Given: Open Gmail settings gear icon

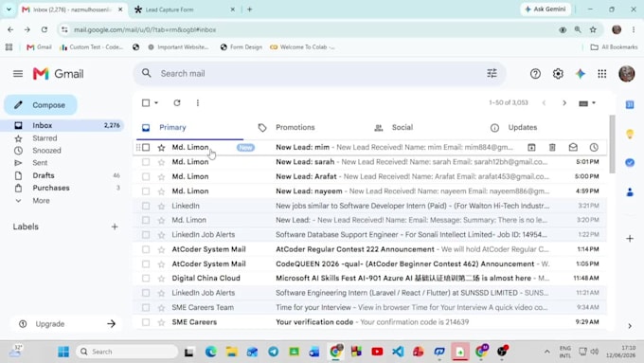Looking at the screenshot, I should click(x=558, y=74).
